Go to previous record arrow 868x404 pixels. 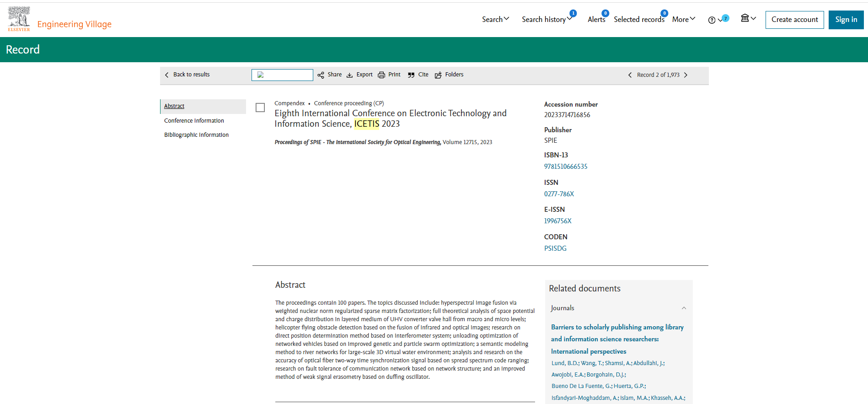coord(630,75)
